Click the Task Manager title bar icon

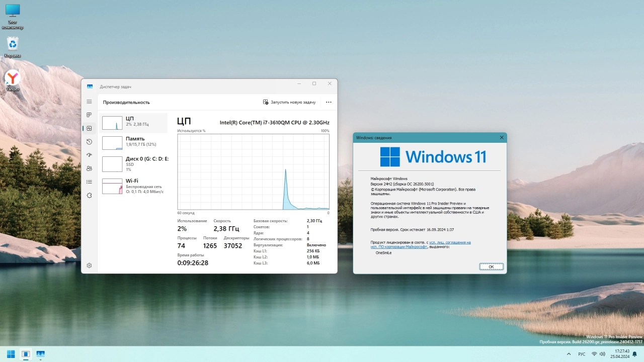click(x=90, y=86)
